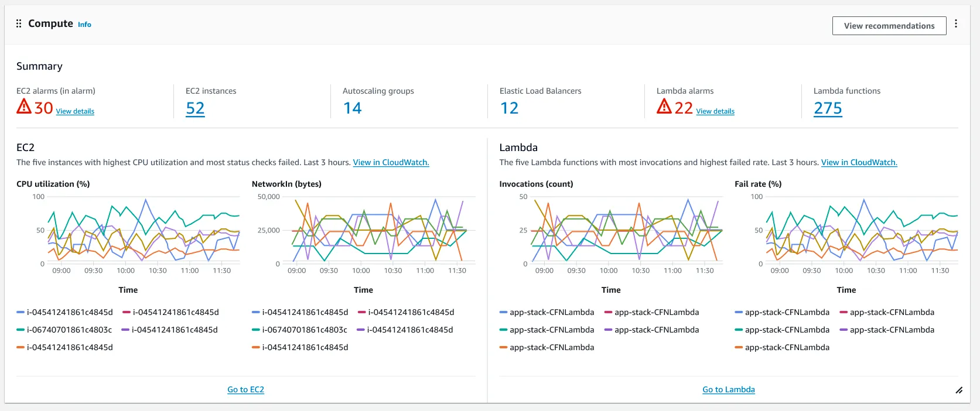Toggle orange i-04541241861c4845d legend under NetworkIn chart
This screenshot has height=411, width=980.
pyautogui.click(x=300, y=347)
